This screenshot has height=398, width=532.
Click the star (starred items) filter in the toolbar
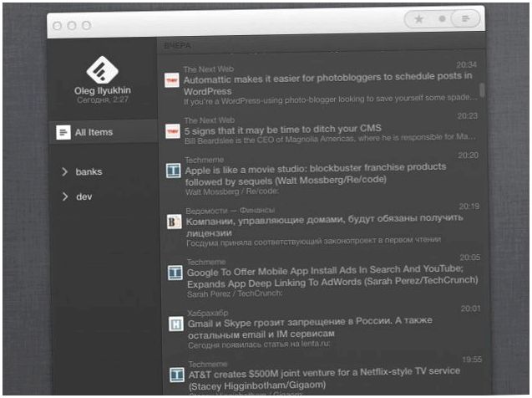(x=419, y=19)
